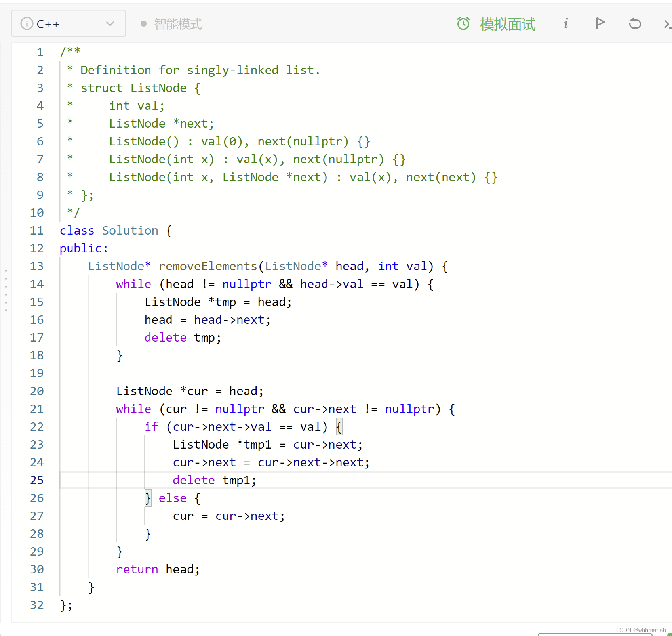The height and width of the screenshot is (636, 672).
Task: Click 'ListNode *next;' comment on line 5
Action: pos(162,124)
